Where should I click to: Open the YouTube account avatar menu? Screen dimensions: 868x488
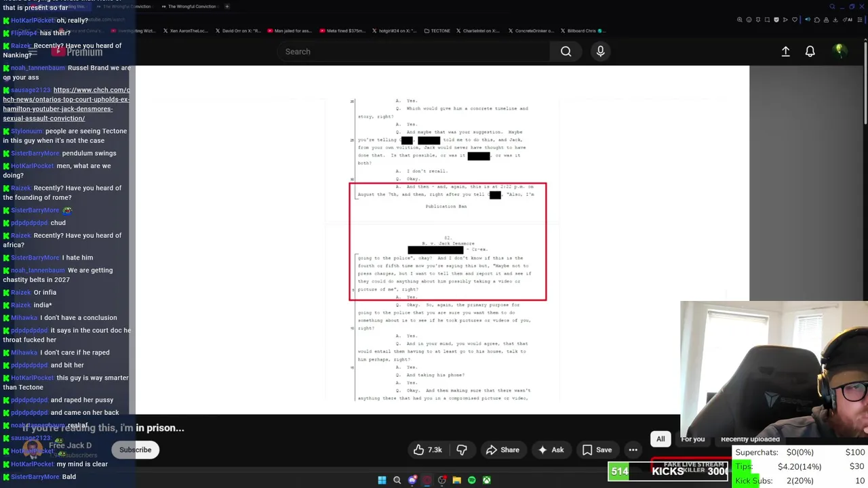tap(839, 51)
